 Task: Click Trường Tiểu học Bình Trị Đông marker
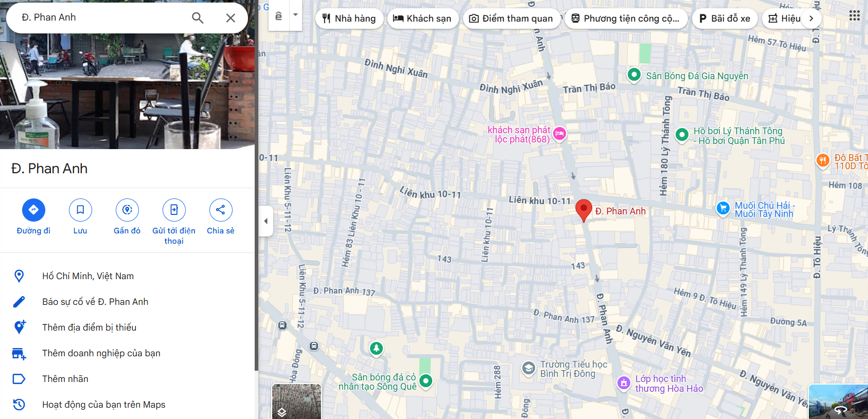pos(528,368)
